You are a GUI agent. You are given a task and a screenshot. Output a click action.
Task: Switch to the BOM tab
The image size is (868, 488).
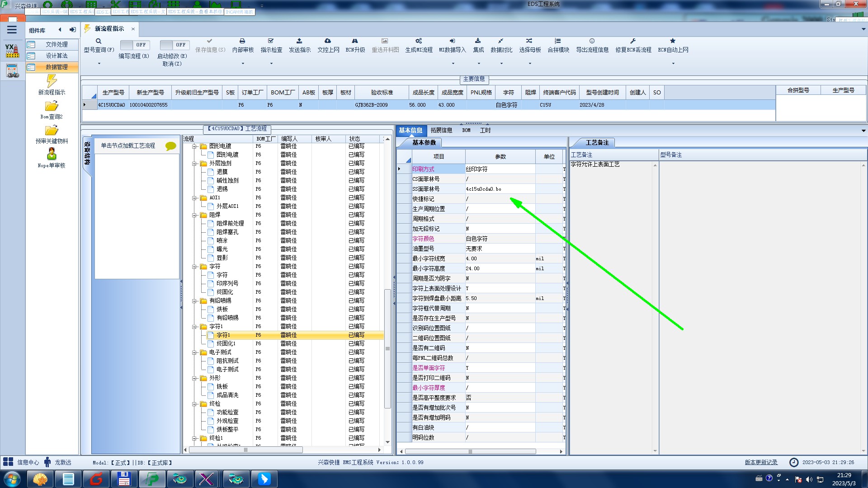click(466, 130)
